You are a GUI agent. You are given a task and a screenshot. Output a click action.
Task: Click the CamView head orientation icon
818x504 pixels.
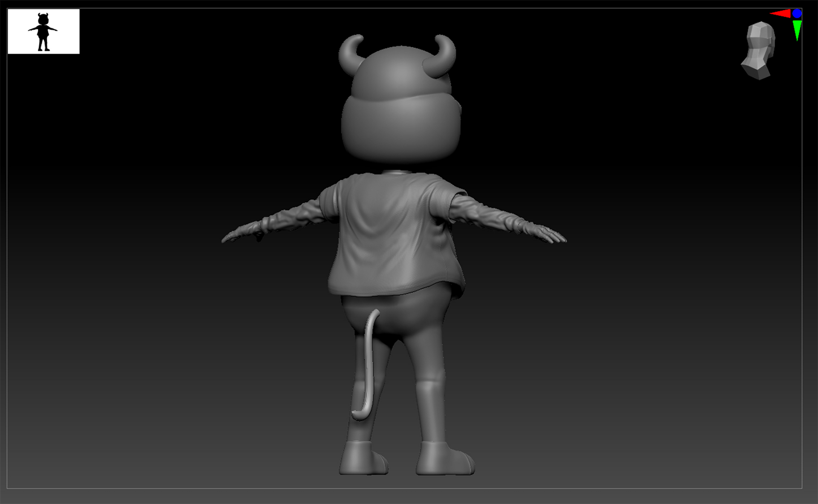pos(759,51)
